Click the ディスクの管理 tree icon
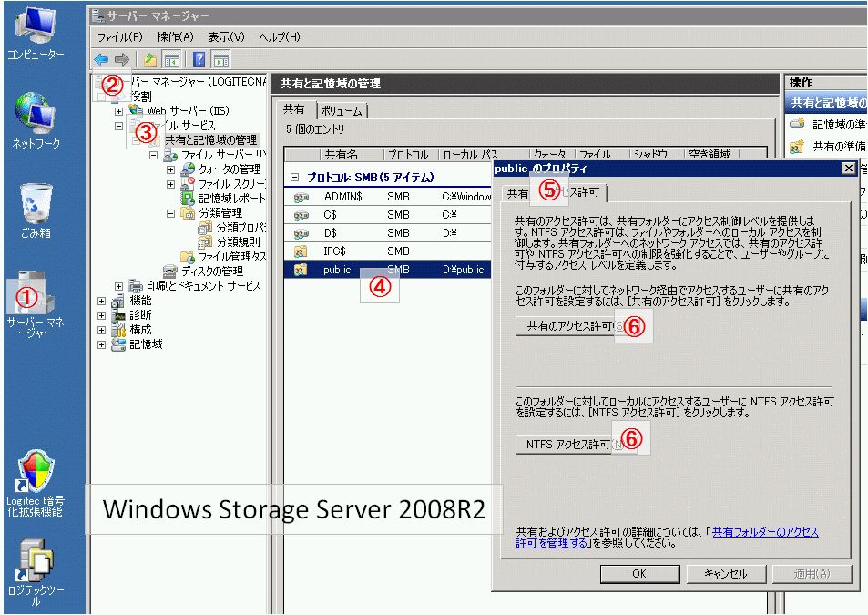Screen dimensions: 868x615 pyautogui.click(x=170, y=272)
